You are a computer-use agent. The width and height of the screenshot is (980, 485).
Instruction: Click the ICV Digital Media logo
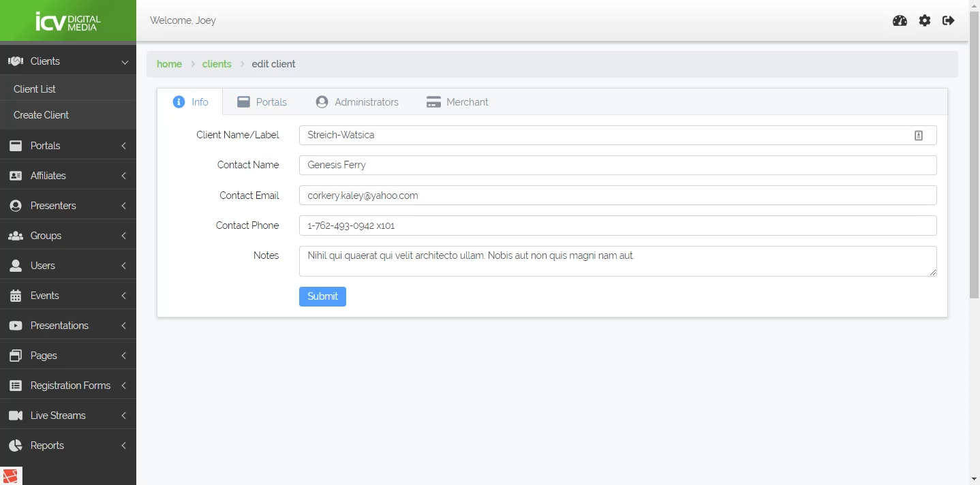coord(68,21)
